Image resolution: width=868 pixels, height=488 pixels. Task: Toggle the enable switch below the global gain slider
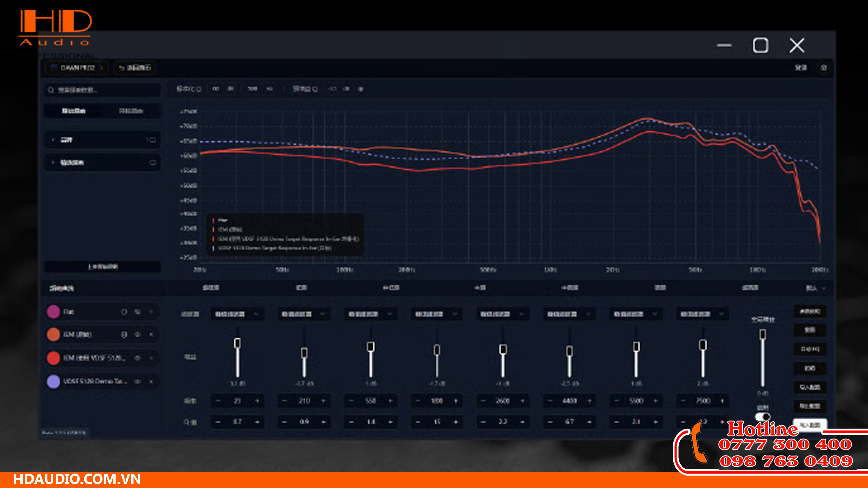click(x=762, y=417)
